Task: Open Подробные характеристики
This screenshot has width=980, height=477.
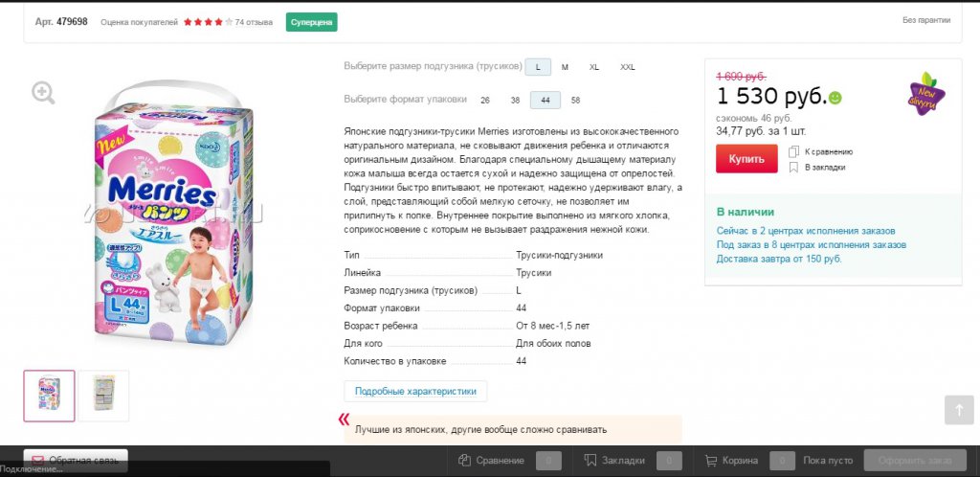Action: point(415,392)
